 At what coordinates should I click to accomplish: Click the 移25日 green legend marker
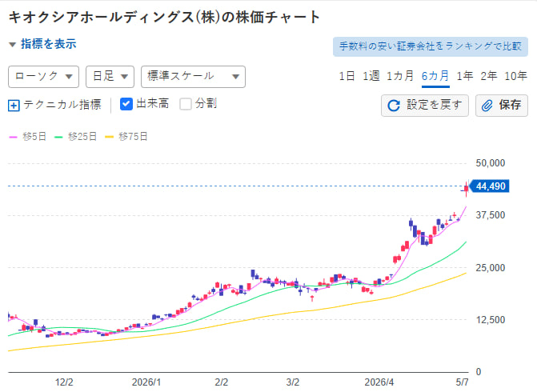[x=58, y=137]
